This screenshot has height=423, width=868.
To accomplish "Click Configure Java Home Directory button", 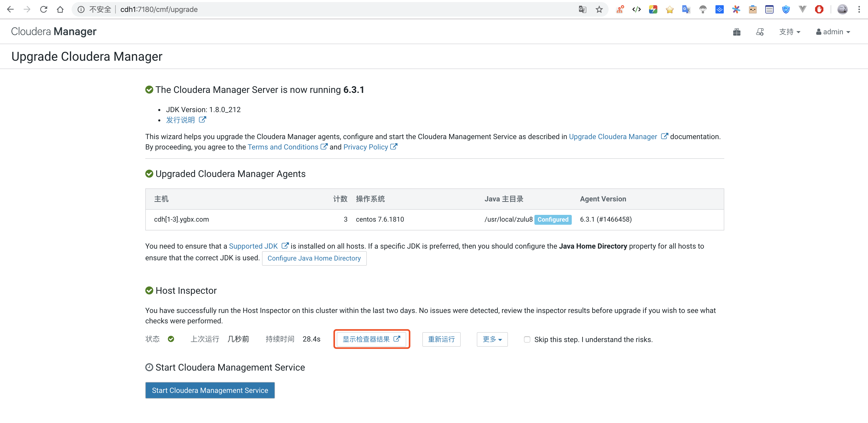I will pos(314,258).
